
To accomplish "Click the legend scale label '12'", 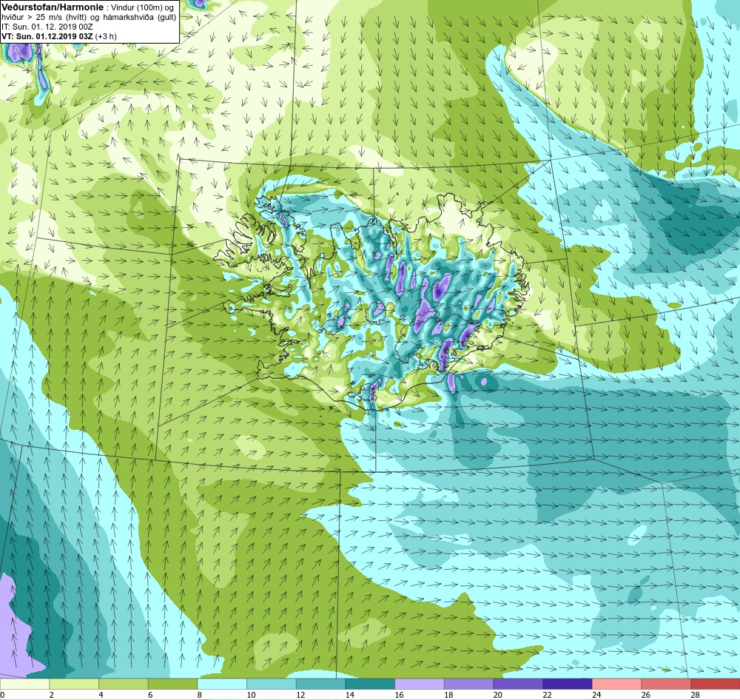I will tap(300, 695).
